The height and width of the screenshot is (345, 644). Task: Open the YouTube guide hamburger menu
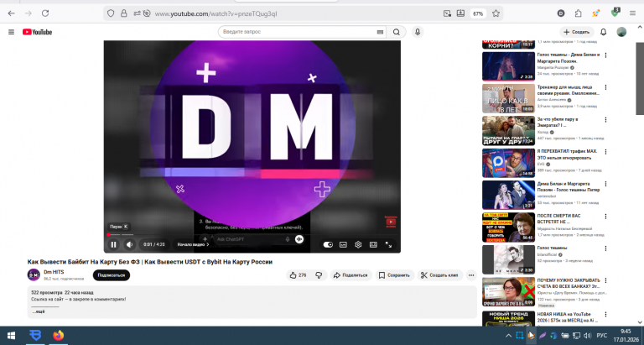point(11,32)
